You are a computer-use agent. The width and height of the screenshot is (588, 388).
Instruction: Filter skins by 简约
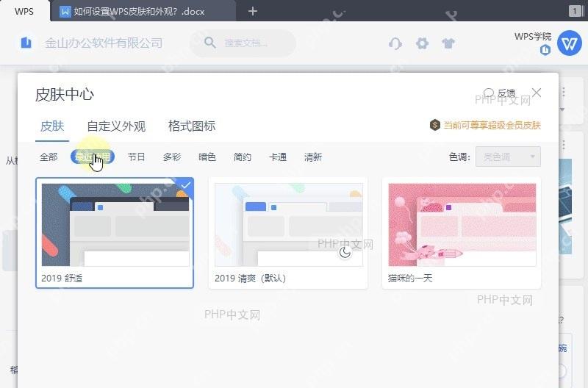(x=243, y=157)
